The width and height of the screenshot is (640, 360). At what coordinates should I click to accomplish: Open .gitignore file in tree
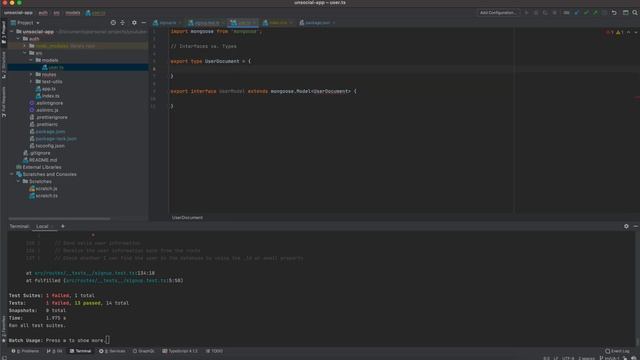[37, 153]
